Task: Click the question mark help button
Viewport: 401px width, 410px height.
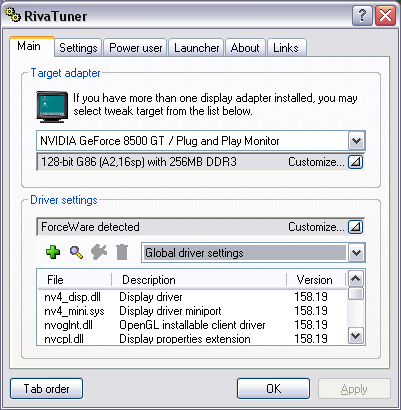Action: [362, 15]
